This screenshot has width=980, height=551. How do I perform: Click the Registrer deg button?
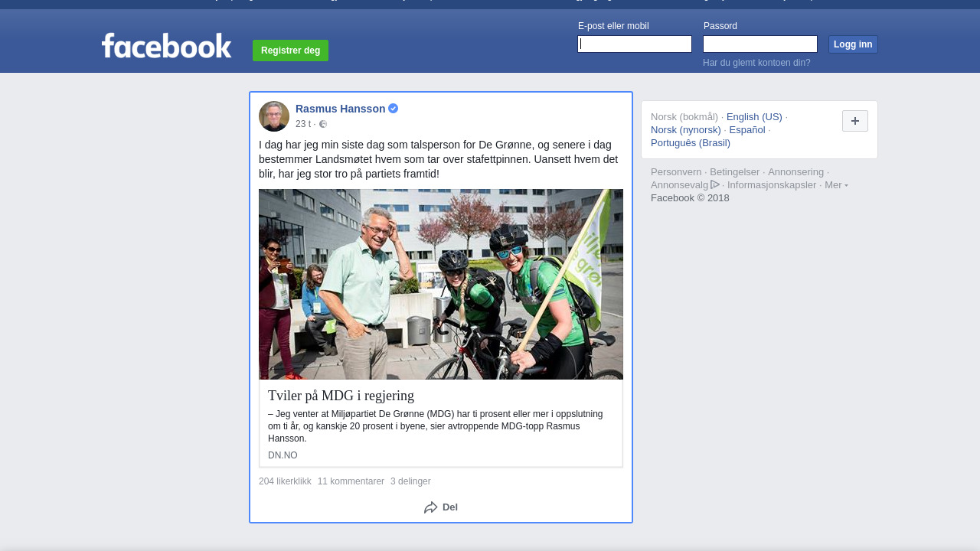[290, 51]
